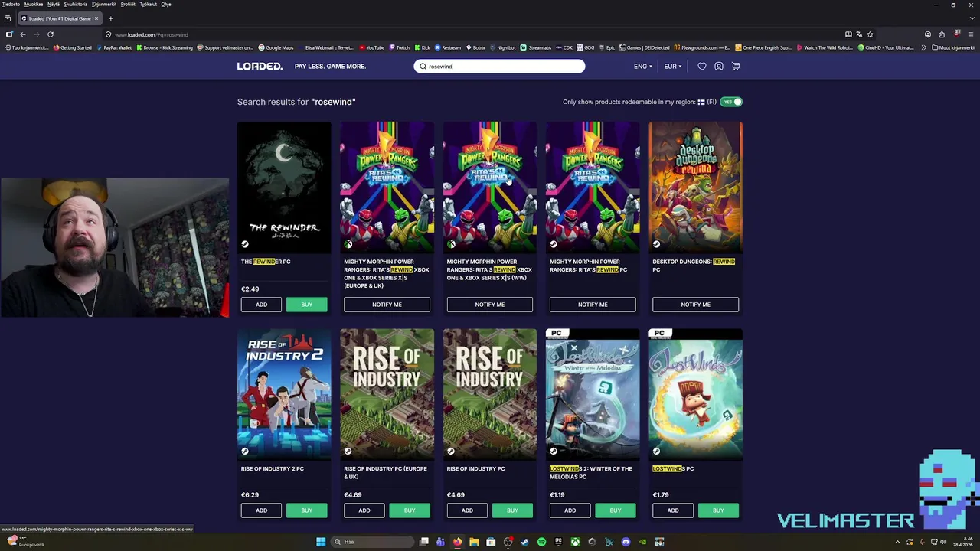This screenshot has height=551, width=980.
Task: Click the Windows taskbar search box
Action: coord(371,542)
